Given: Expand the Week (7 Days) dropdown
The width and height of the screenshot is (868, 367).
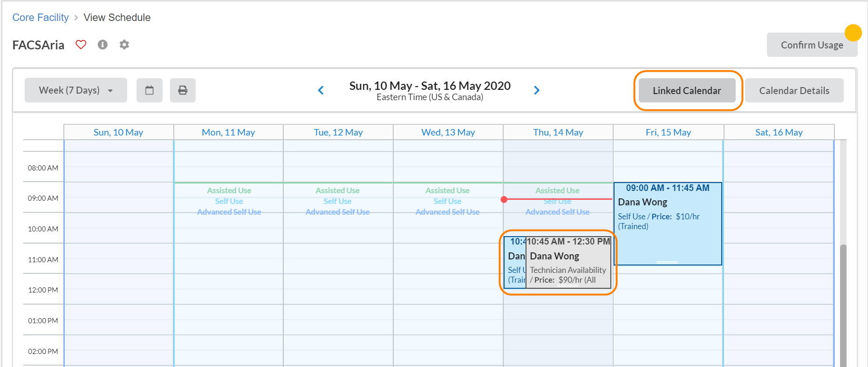Looking at the screenshot, I should tap(75, 90).
